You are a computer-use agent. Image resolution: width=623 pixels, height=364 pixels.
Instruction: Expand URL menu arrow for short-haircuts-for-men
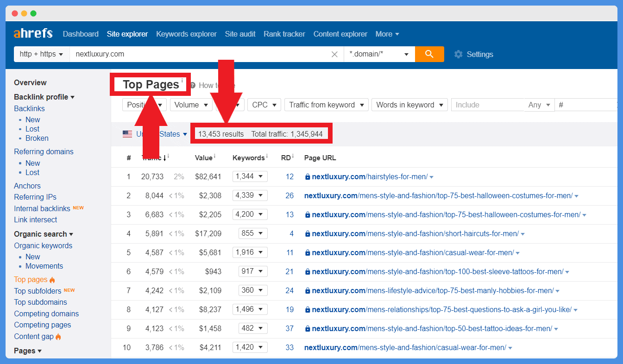[523, 234]
